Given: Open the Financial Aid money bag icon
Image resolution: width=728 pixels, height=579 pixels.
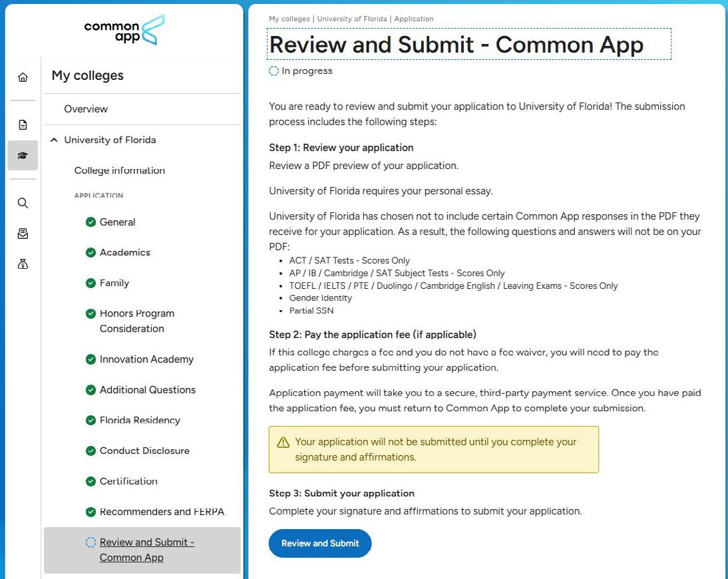Looking at the screenshot, I should tap(23, 264).
